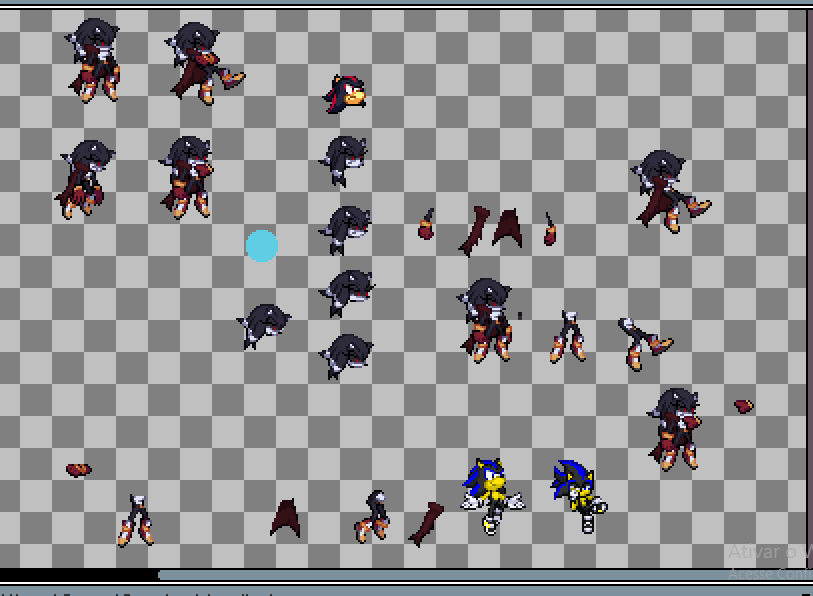Click the horizontal scrollbar thumb below the canvas
This screenshot has width=813, height=596.
click(x=485, y=575)
